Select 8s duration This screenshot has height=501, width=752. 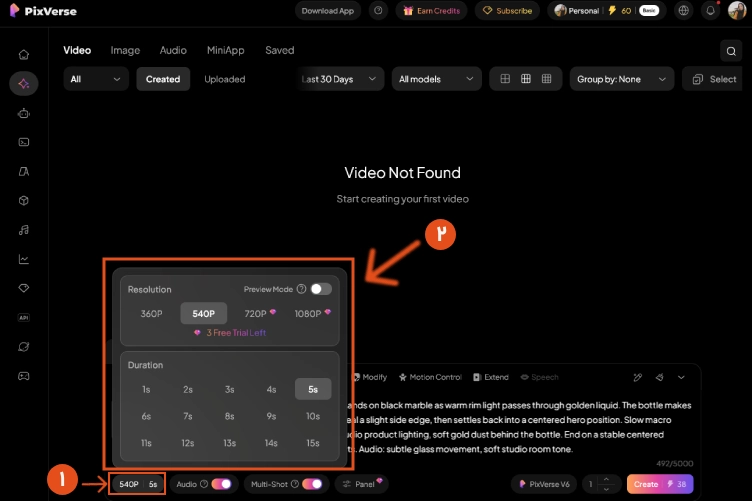pyautogui.click(x=230, y=416)
